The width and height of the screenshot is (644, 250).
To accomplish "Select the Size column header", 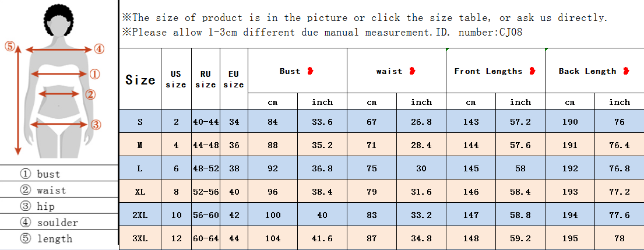I will (x=140, y=80).
